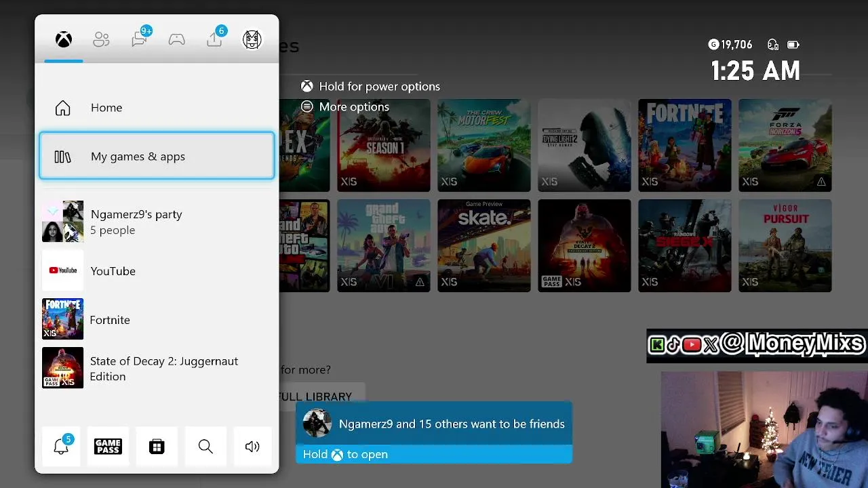
Task: Open Game Pass shortcut icon
Action: [x=108, y=446]
